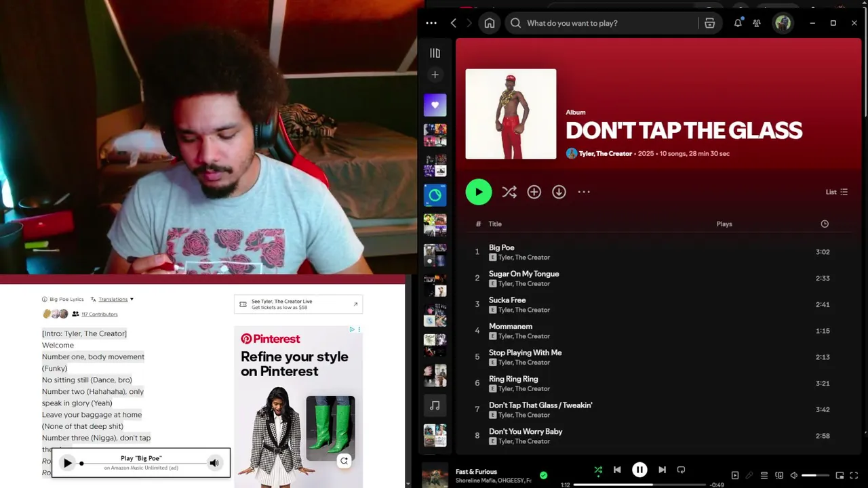Play the Don't Tap The Glass album

(479, 192)
